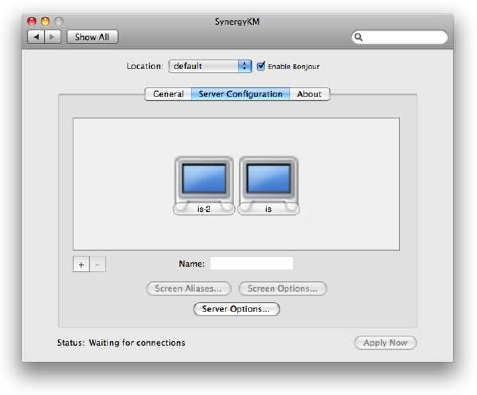477x395 pixels.
Task: Click the forward arrow button
Action: (52, 37)
